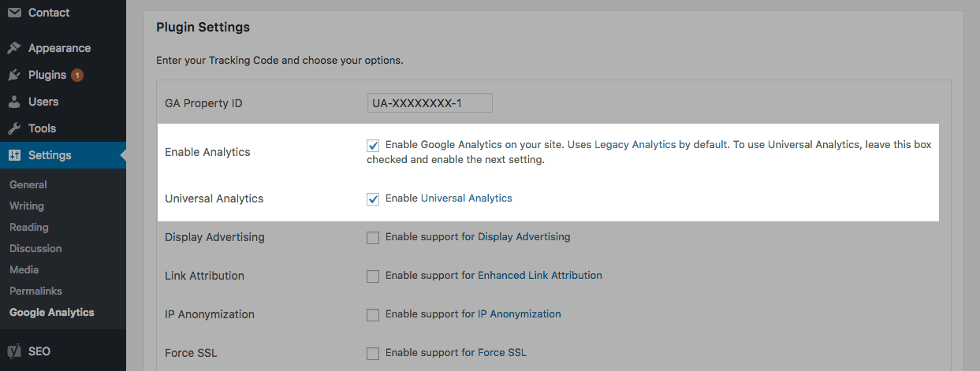The image size is (980, 371).
Task: Check the Enhanced Link Attribution checkbox
Action: click(373, 276)
